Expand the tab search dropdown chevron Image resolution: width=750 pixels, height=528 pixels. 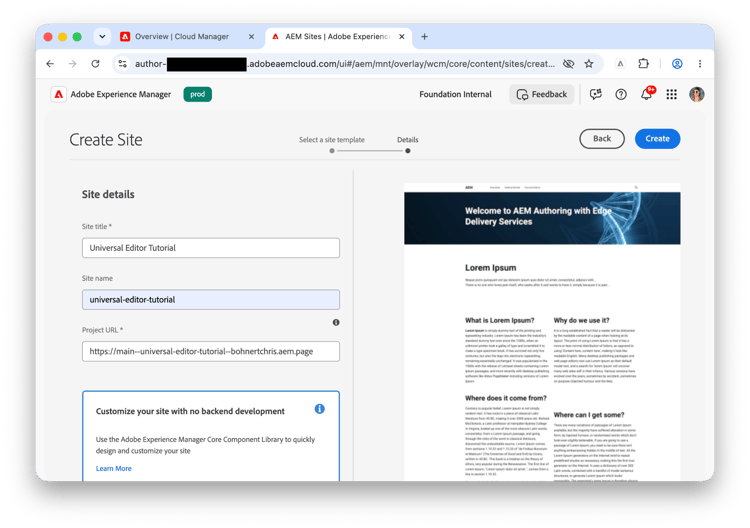[102, 36]
